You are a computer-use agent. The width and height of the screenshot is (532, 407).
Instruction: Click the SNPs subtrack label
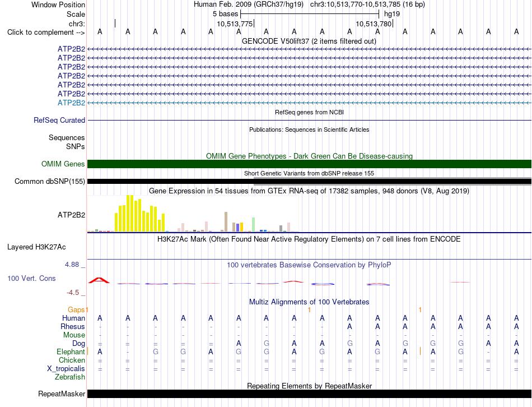coord(76,146)
